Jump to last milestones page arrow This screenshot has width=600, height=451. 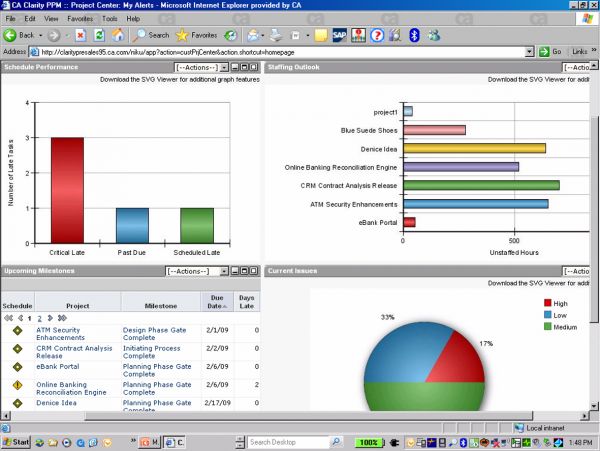pyautogui.click(x=62, y=318)
